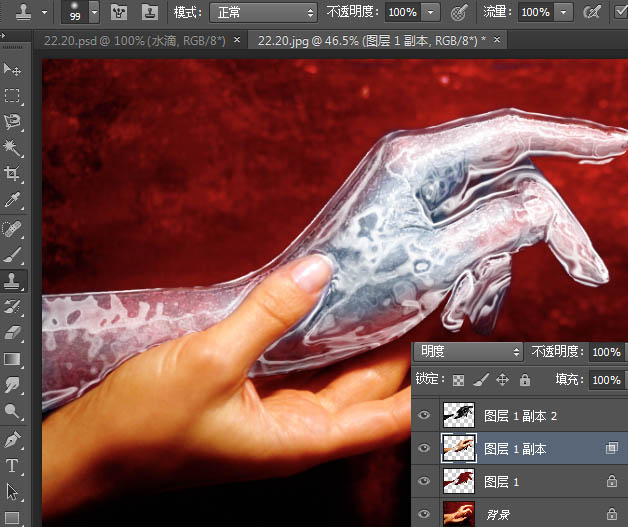This screenshot has width=628, height=527.
Task: Select the Eraser tool
Action: coord(12,333)
